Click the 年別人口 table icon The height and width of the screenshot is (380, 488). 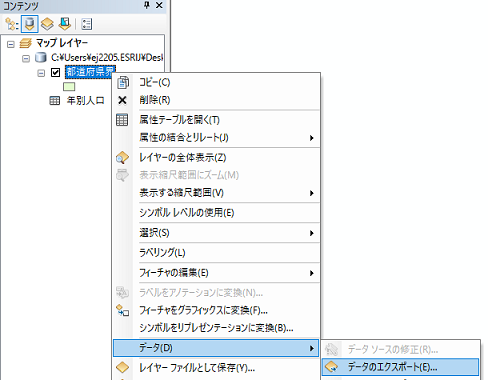point(55,100)
